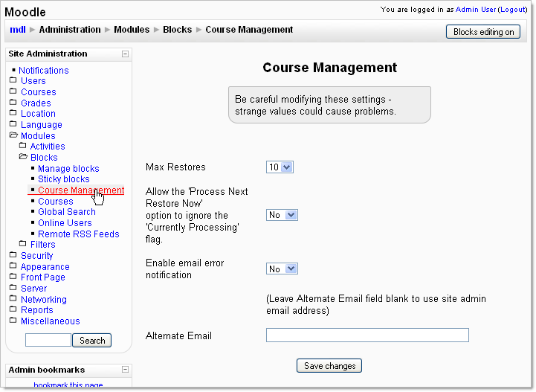Click the Blocks editing on button
The width and height of the screenshot is (536, 392).
tap(483, 32)
